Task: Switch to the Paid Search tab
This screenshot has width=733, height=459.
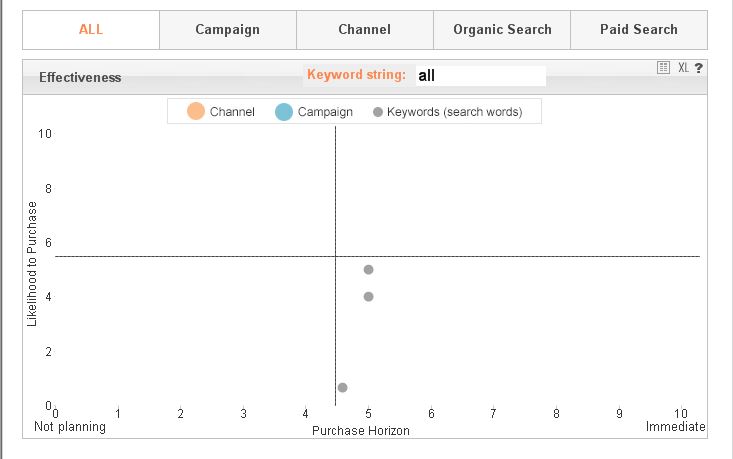Action: click(639, 30)
